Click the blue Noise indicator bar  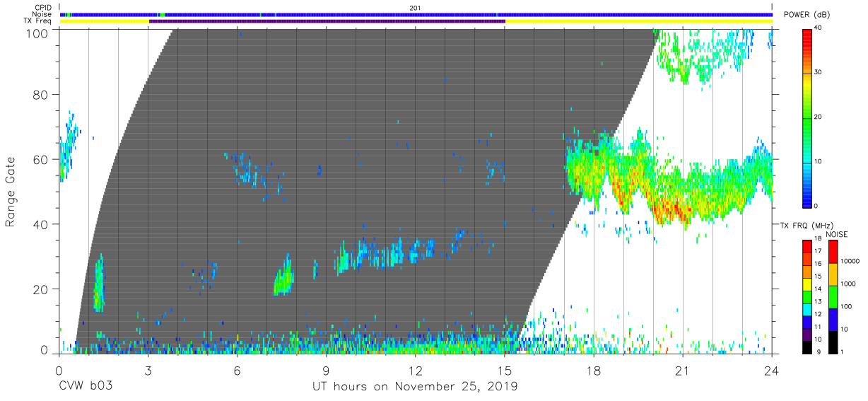(x=416, y=14)
